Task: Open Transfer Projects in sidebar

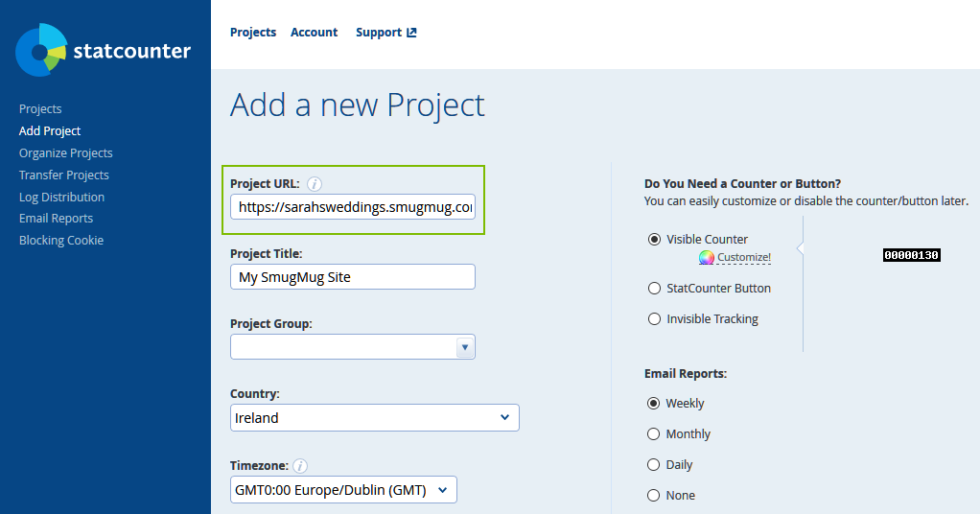Action: tap(63, 175)
